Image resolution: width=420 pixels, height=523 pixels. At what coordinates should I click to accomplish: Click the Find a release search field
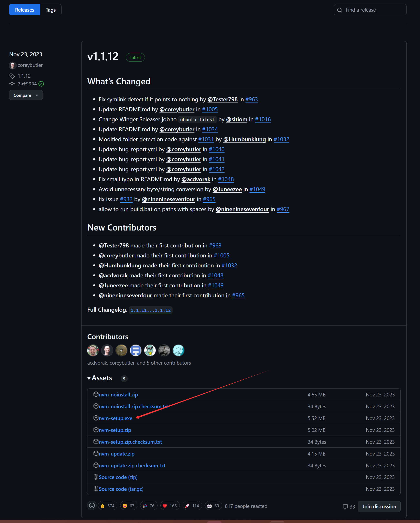(370, 10)
